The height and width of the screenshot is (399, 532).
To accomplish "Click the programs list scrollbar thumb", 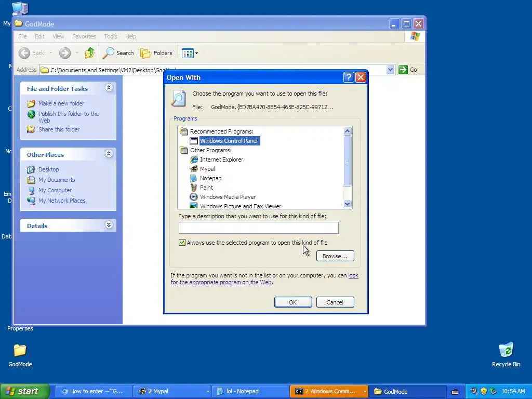I will (347, 161).
